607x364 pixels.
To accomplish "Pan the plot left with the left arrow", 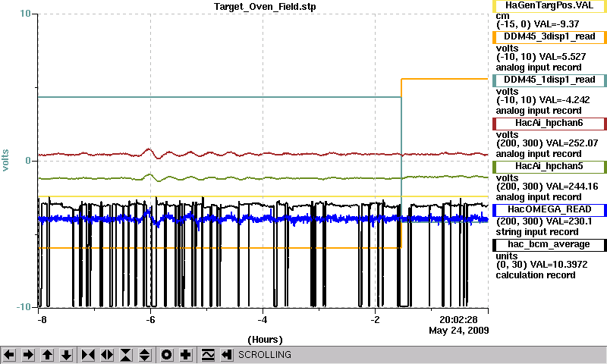I will (9, 355).
